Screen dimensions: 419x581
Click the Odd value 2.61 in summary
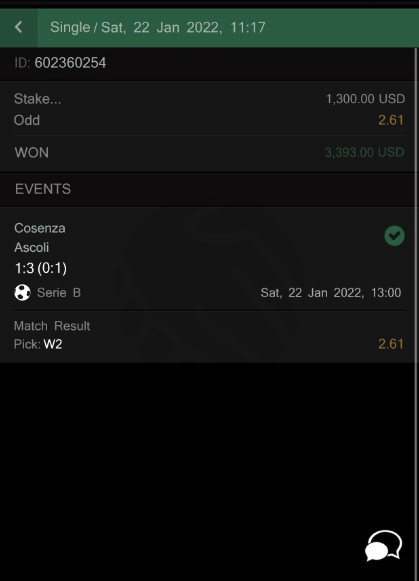point(391,120)
